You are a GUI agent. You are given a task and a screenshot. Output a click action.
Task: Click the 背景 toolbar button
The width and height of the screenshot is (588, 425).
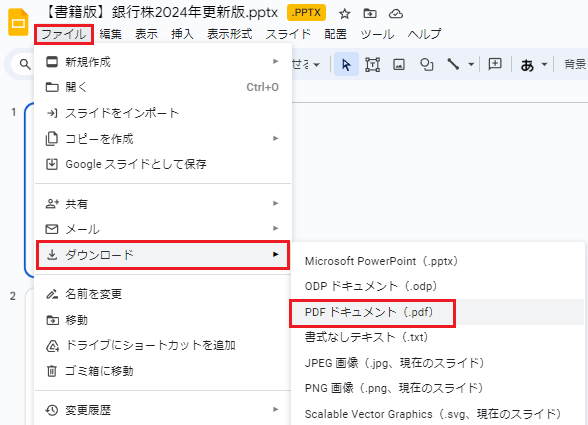(x=575, y=65)
